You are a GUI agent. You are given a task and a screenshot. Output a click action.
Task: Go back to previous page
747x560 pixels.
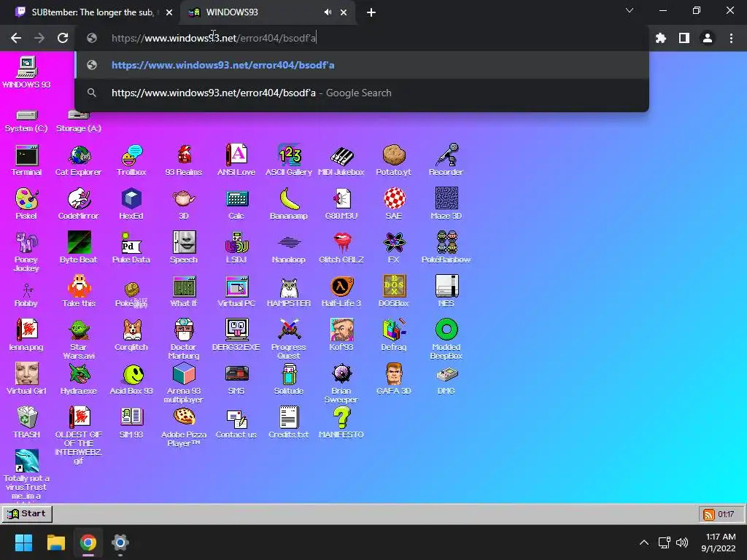point(16,38)
